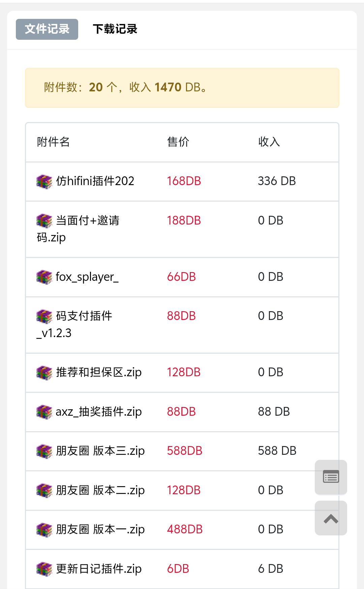364x589 pixels.
Task: Open 朋友圈 版本一.zip file link
Action: [x=100, y=530]
